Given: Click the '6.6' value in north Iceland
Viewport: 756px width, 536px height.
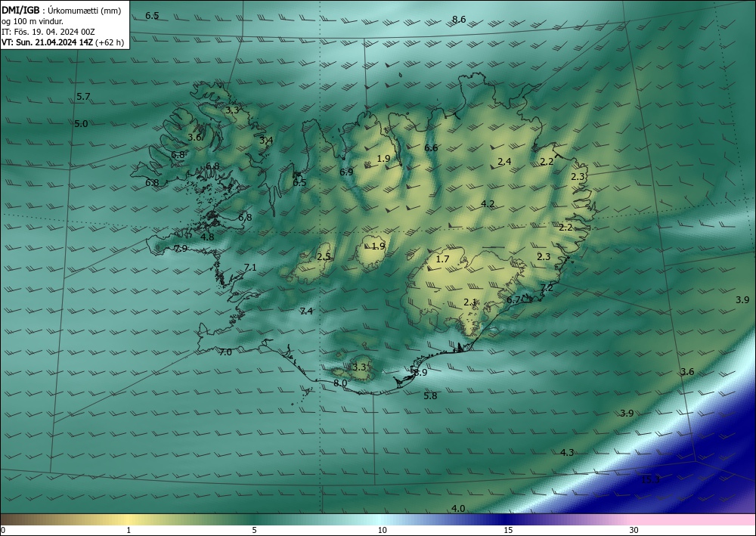Looking at the screenshot, I should [x=431, y=148].
